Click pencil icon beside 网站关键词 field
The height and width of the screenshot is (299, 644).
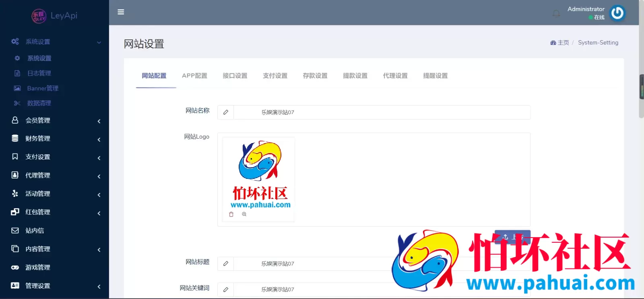click(x=225, y=289)
